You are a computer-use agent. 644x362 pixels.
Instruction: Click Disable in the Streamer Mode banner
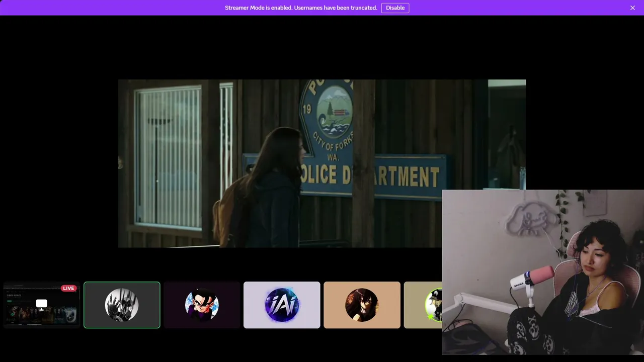tap(395, 8)
